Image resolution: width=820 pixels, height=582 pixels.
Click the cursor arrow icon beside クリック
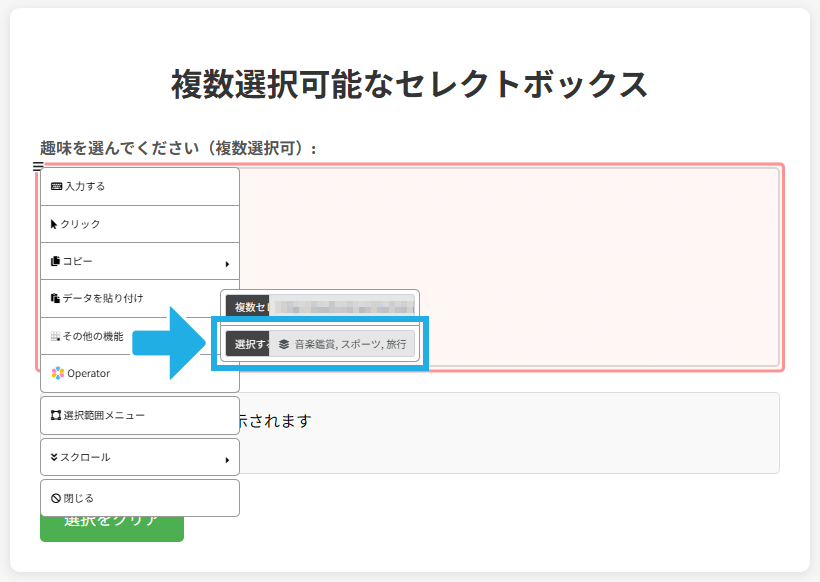coord(54,224)
